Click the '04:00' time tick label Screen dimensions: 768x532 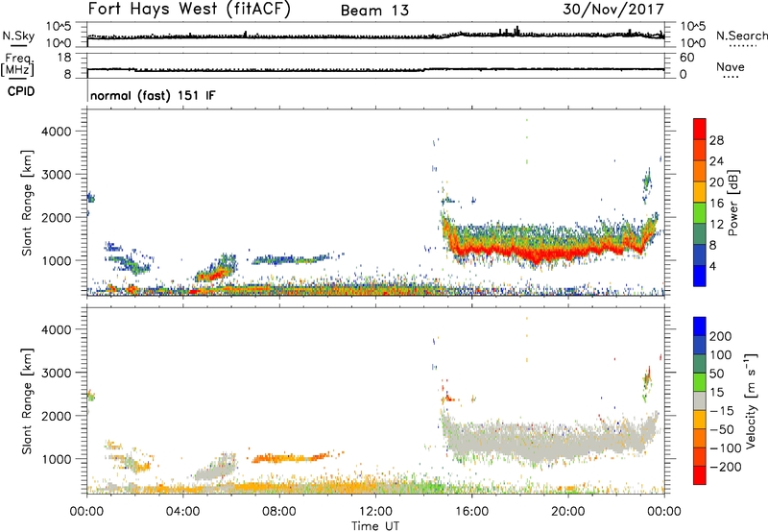coord(182,512)
